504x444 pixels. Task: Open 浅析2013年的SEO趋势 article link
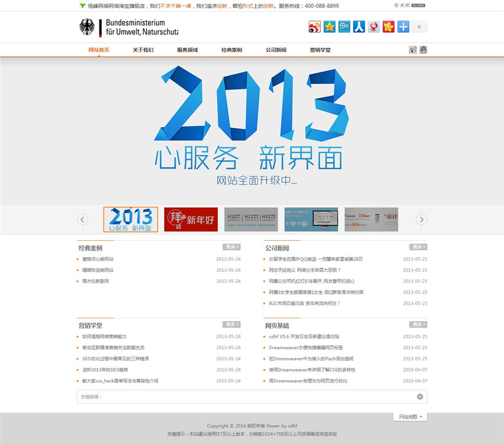pos(105,370)
